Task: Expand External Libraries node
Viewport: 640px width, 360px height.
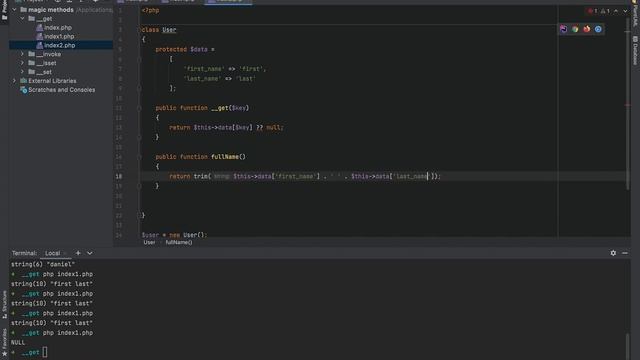Action: [14, 81]
